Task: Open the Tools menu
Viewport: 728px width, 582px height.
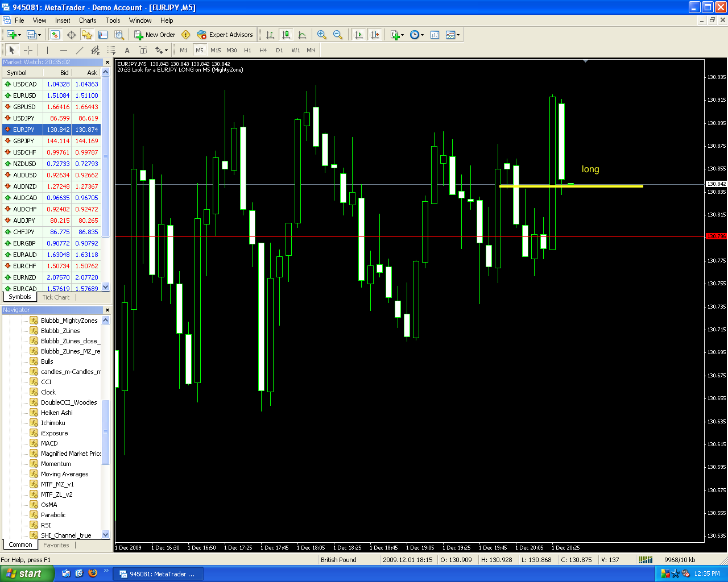Action: pyautogui.click(x=113, y=20)
